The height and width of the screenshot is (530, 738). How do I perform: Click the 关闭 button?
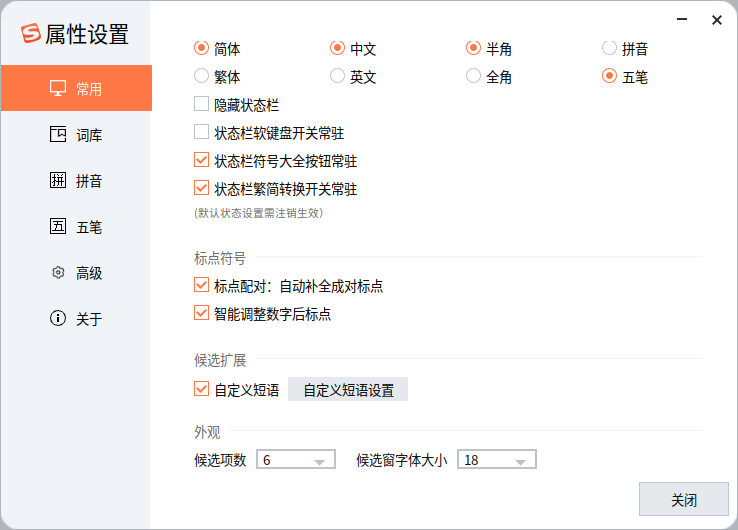tap(683, 499)
